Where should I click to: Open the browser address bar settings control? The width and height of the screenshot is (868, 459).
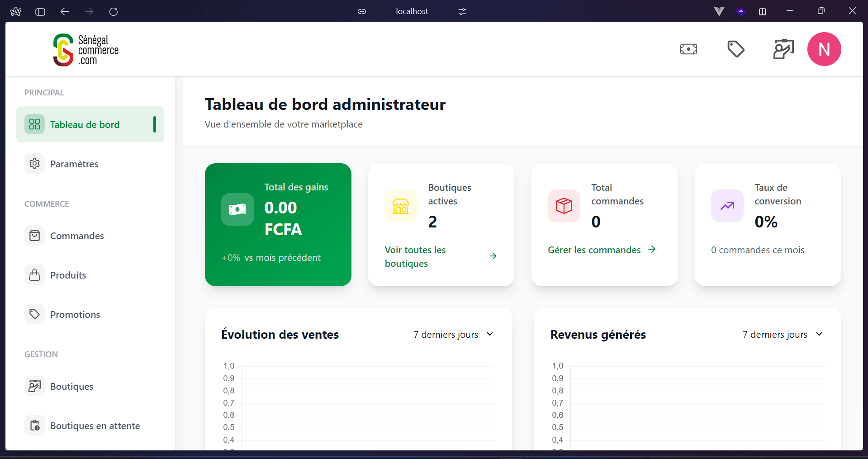(461, 11)
